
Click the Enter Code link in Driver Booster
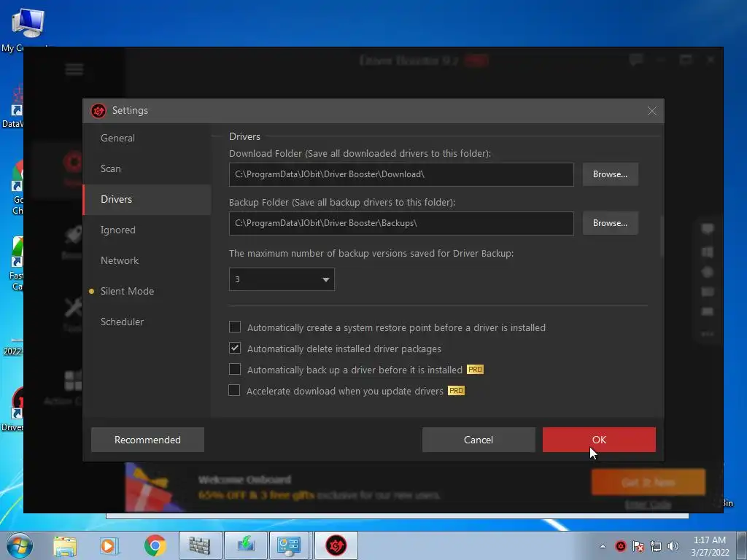pyautogui.click(x=648, y=505)
